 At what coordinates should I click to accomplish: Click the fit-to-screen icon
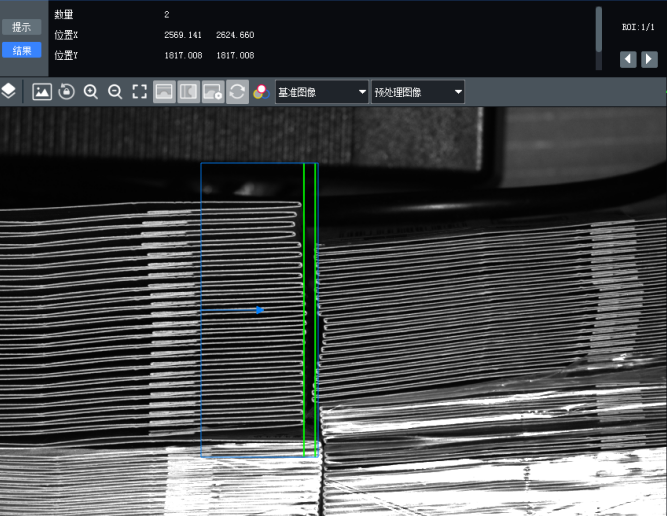coord(140,92)
